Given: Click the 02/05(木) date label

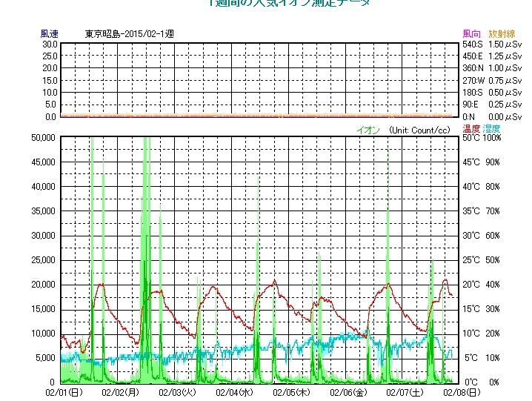Looking at the screenshot, I should pos(291,392).
